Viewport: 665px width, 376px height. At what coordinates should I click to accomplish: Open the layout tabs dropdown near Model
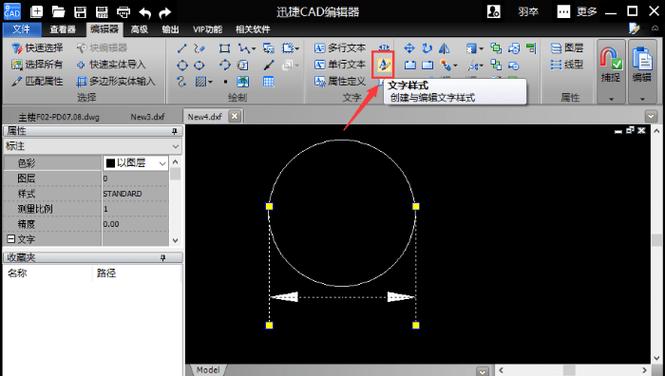482,371
